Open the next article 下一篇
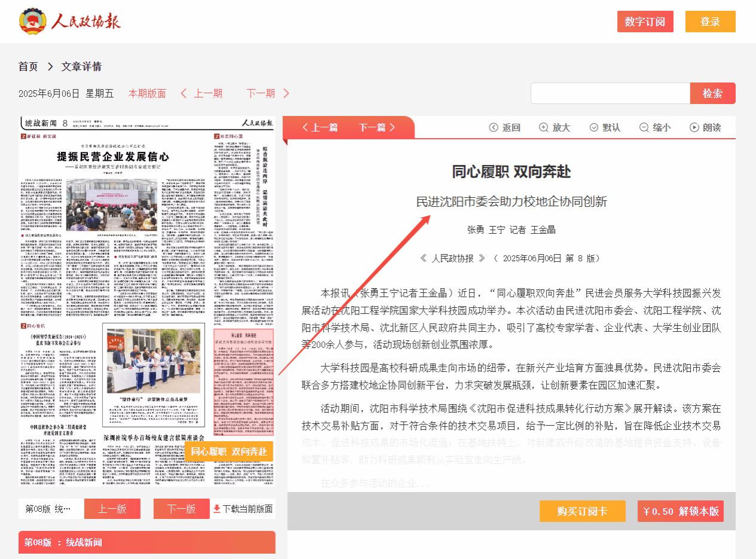The image size is (756, 559). [377, 127]
